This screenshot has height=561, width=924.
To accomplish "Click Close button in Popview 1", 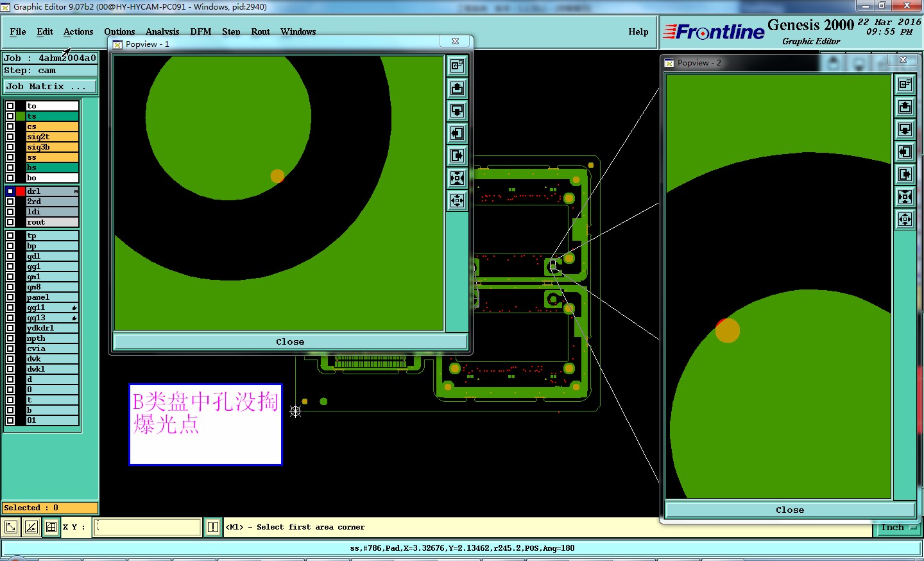I will [x=290, y=341].
